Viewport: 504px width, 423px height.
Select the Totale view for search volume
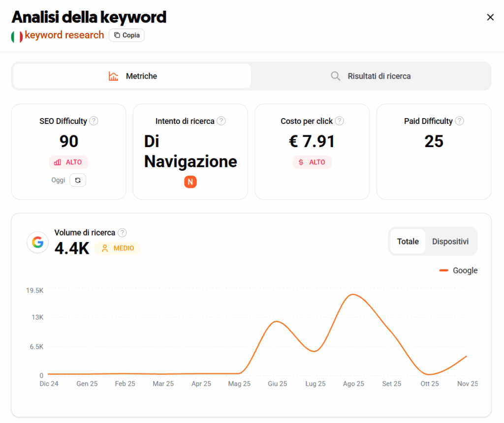409,242
